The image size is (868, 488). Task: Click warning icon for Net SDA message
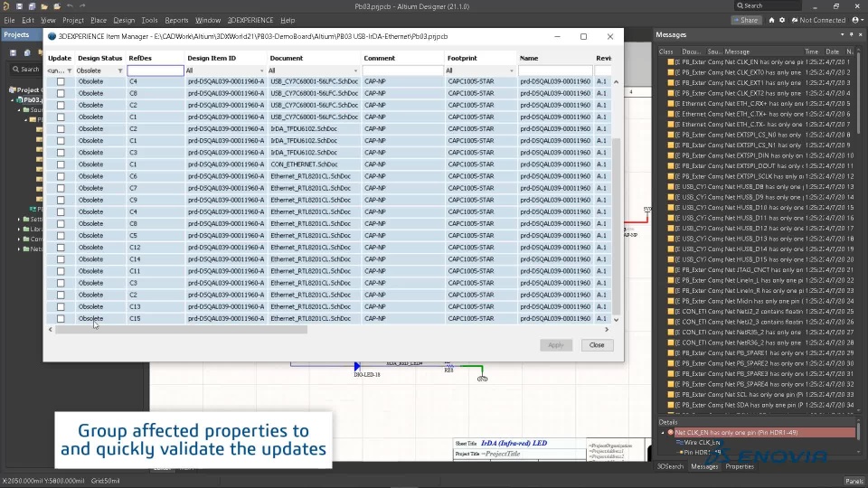[671, 405]
